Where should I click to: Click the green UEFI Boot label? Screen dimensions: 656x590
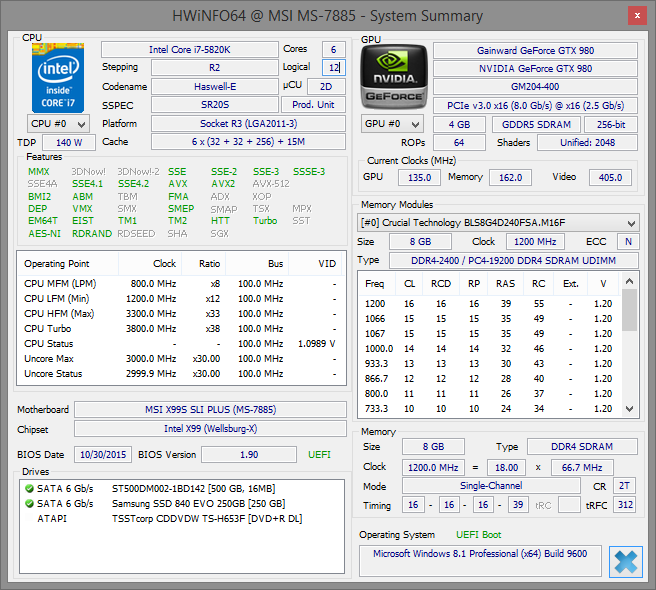tap(478, 535)
